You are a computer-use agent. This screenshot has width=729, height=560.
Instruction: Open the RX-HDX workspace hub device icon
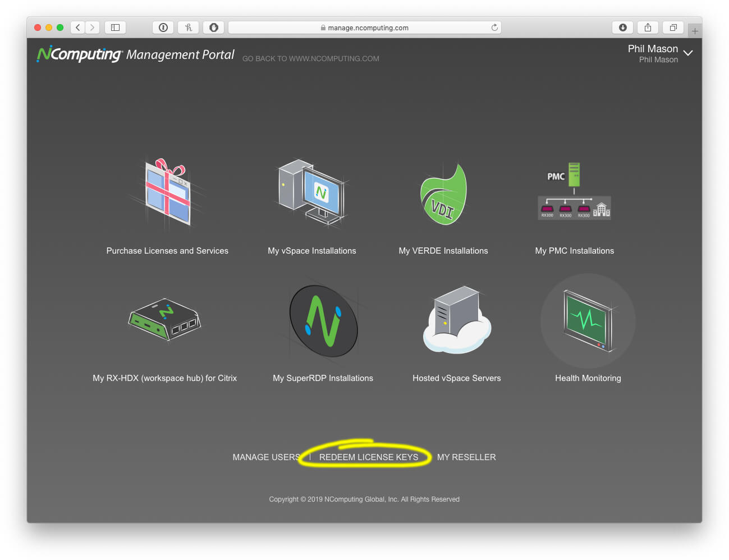[164, 319]
